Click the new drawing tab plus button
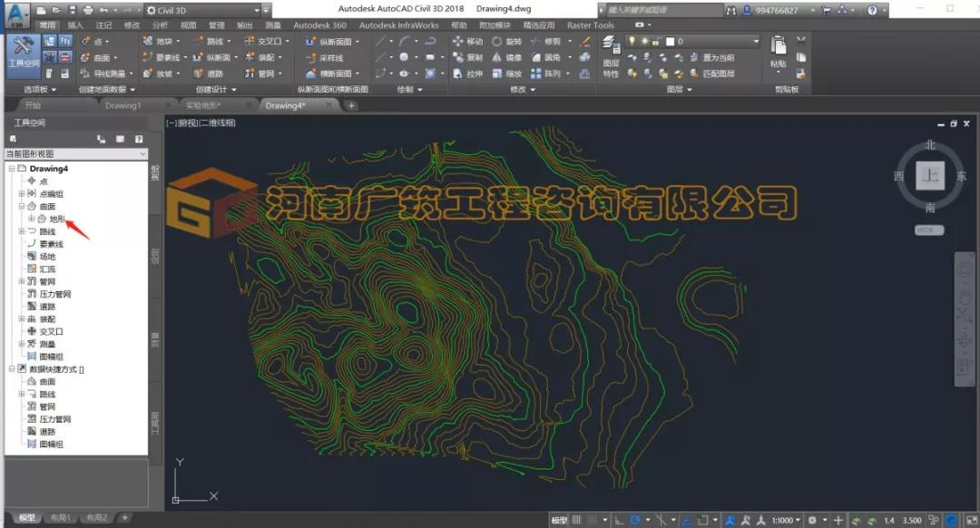Viewport: 980px width, 528px height. point(351,105)
